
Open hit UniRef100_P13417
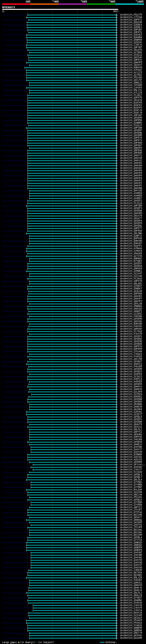(x=131, y=95)
